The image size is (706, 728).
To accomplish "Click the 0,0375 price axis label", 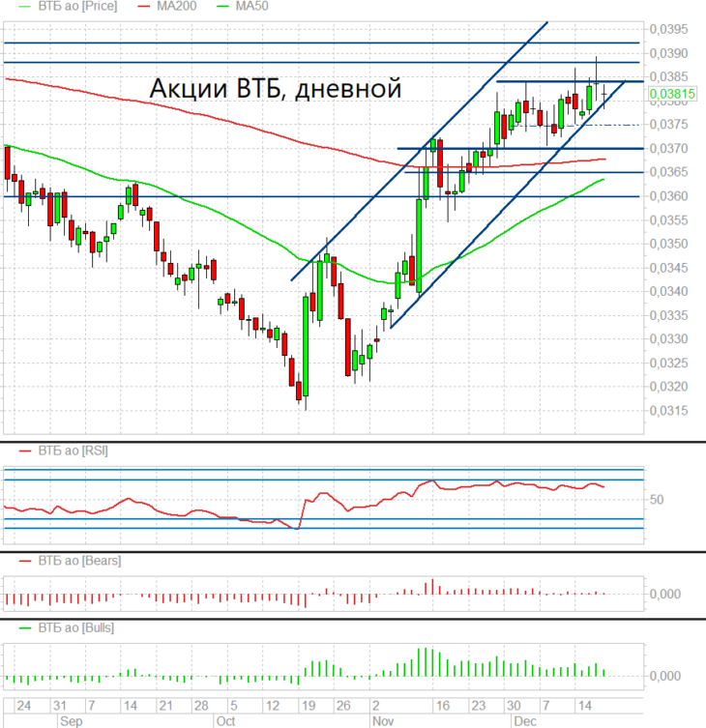I will [x=668, y=125].
